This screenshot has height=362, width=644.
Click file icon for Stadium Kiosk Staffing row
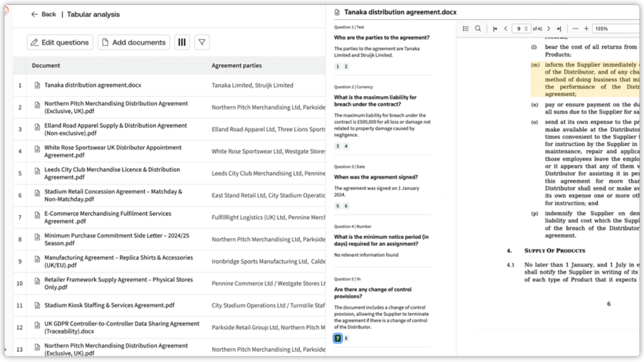37,305
